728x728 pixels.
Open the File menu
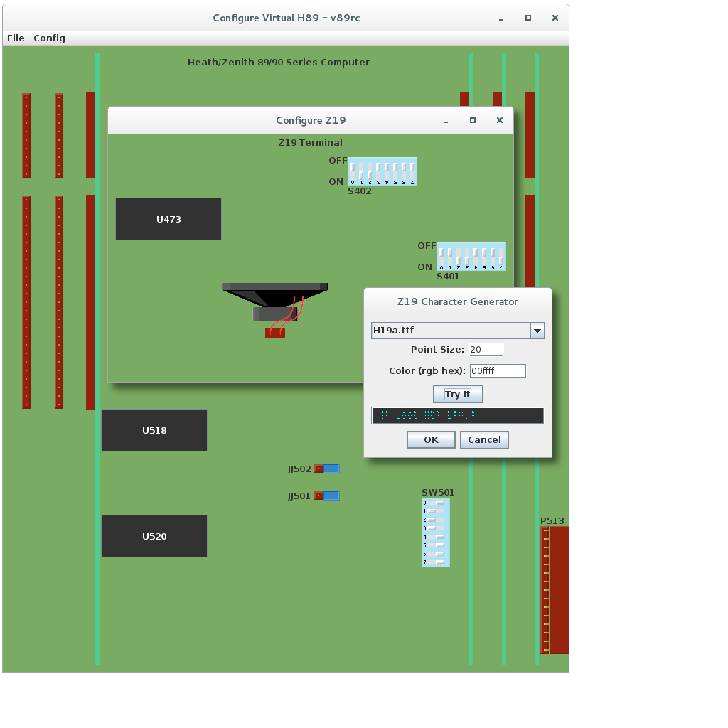(16, 38)
